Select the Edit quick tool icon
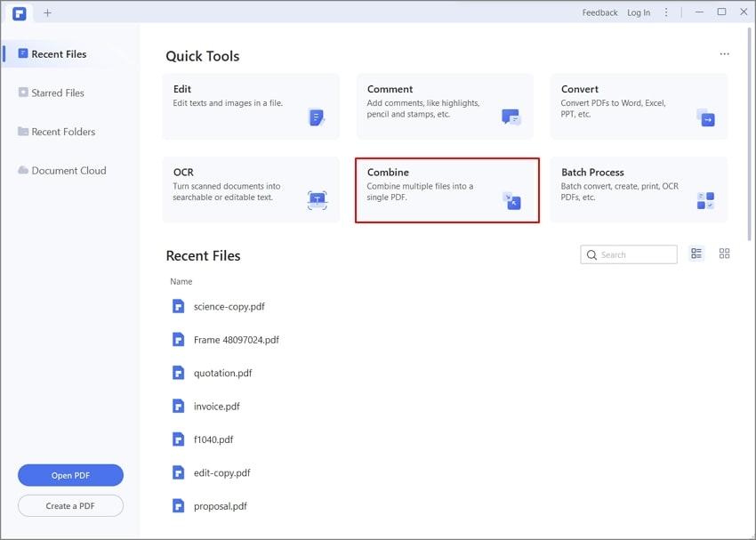 tap(317, 116)
